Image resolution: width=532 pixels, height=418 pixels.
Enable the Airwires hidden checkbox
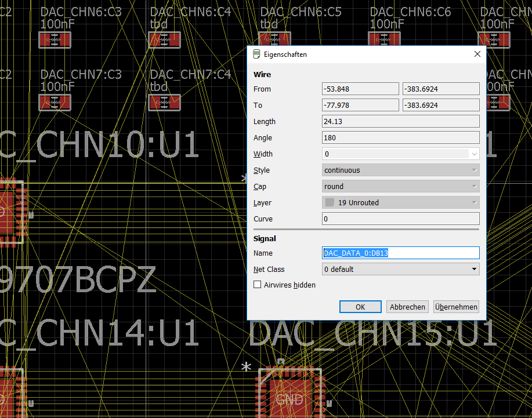click(258, 285)
